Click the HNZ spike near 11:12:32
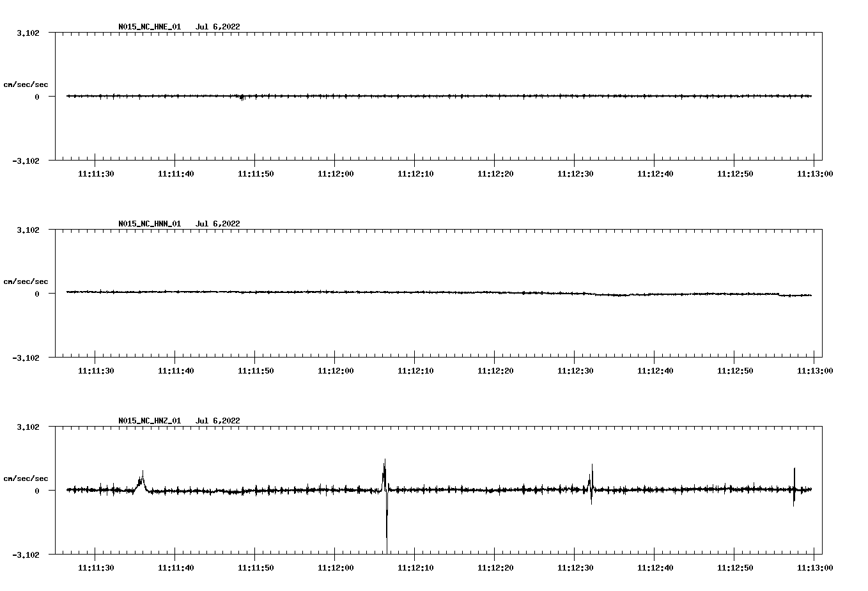The width and height of the screenshot is (868, 591). (x=591, y=484)
